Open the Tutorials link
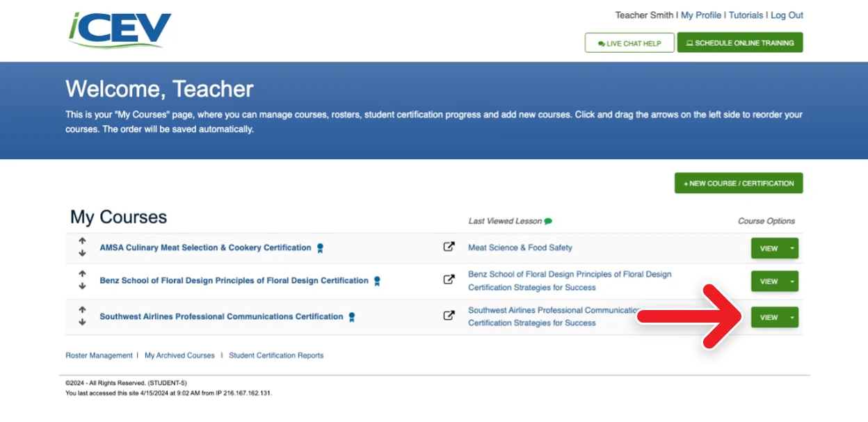This screenshot has width=868, height=422. [x=746, y=15]
